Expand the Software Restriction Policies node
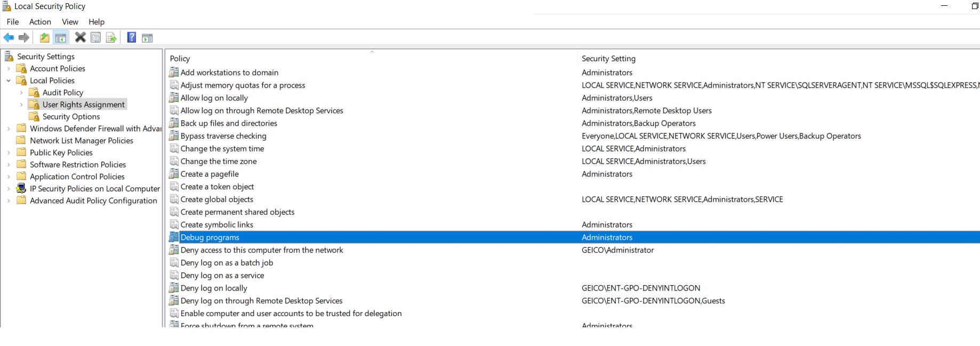 pos(9,164)
